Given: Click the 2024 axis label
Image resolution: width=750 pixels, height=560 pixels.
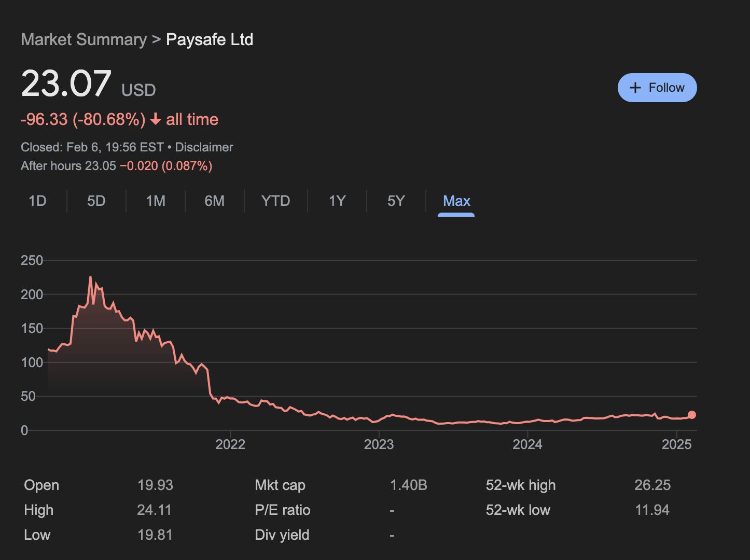Looking at the screenshot, I should pyautogui.click(x=527, y=444).
